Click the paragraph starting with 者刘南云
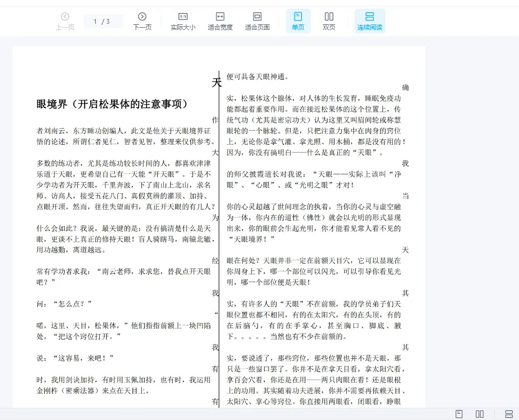 tap(124, 136)
